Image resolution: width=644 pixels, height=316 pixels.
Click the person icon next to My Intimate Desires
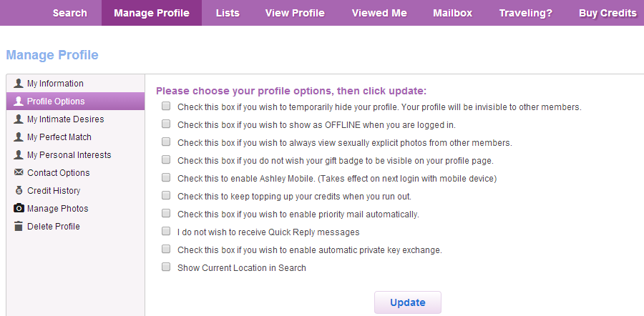pos(19,119)
